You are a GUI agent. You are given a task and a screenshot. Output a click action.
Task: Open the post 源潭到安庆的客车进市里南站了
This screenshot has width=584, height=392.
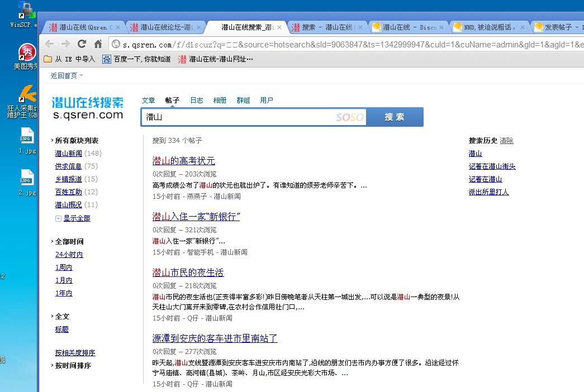[215, 338]
